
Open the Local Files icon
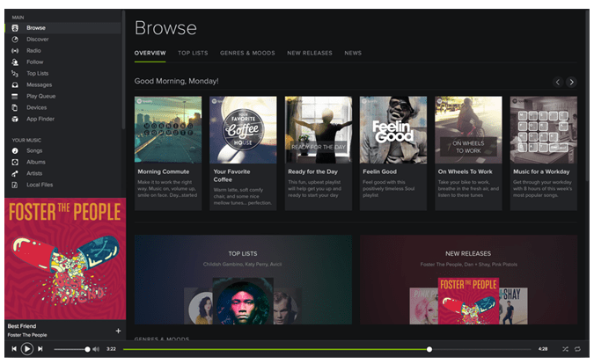click(15, 185)
